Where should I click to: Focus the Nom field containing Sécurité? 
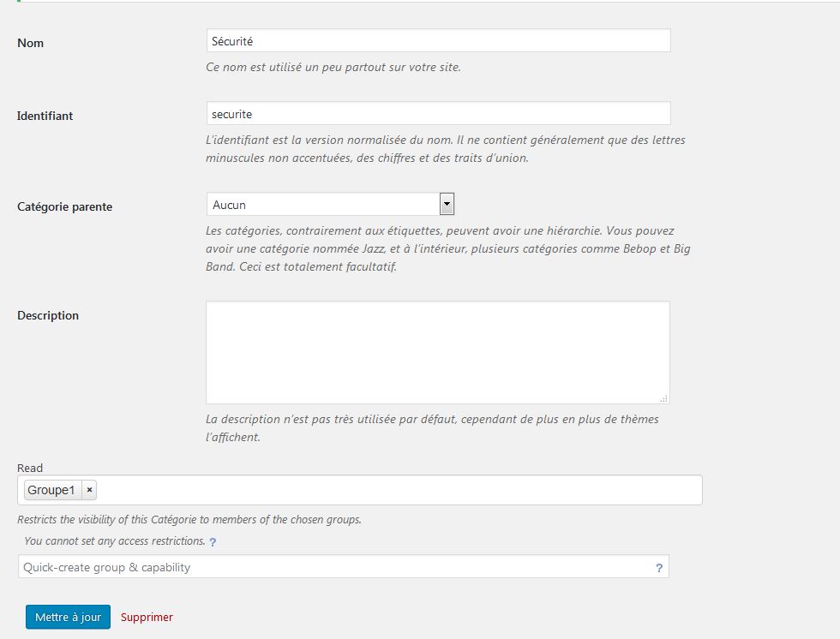click(x=437, y=41)
